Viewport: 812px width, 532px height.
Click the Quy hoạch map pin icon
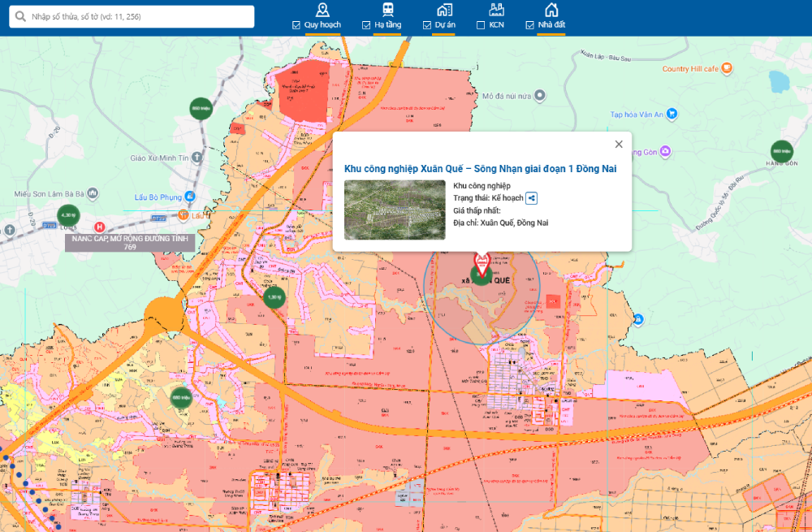pyautogui.click(x=322, y=10)
